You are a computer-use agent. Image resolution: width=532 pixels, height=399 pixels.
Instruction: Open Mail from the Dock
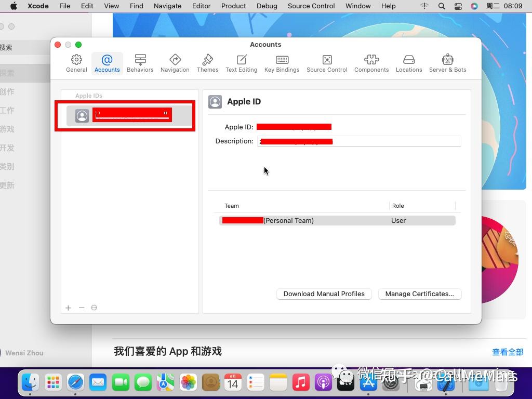coord(98,382)
